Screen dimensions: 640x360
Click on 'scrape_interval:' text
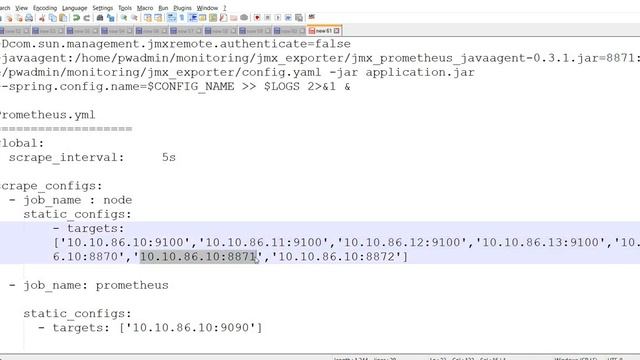click(67, 158)
